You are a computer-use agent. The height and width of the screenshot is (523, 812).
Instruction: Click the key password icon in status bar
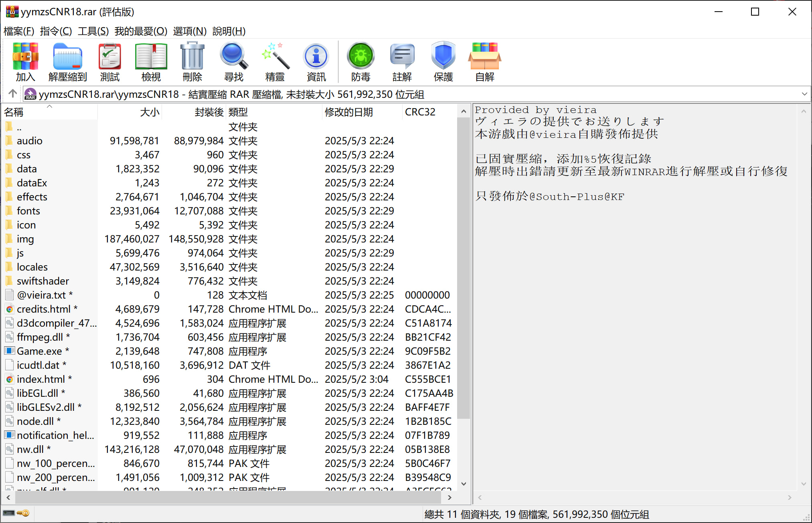coord(23,513)
